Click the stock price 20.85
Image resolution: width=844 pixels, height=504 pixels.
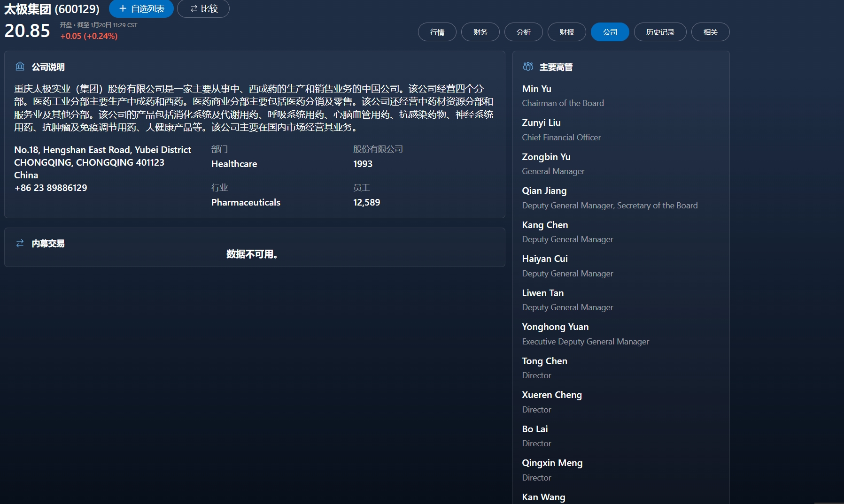pos(27,31)
